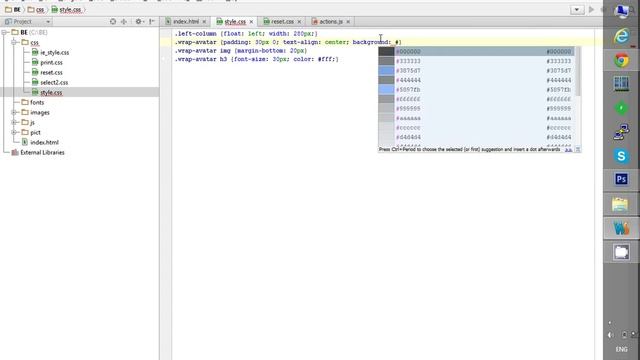The height and width of the screenshot is (360, 640).
Task: Pick the #666666 completion suggestion
Action: [476, 99]
